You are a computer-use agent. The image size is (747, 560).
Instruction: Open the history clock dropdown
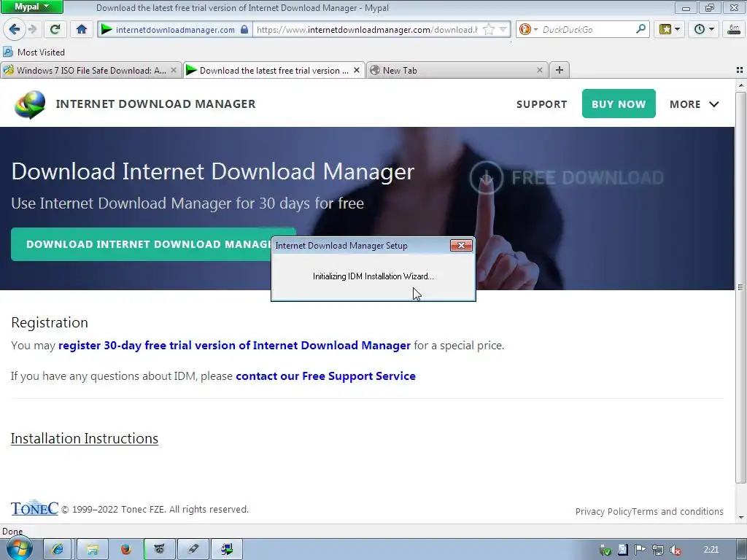(704, 29)
